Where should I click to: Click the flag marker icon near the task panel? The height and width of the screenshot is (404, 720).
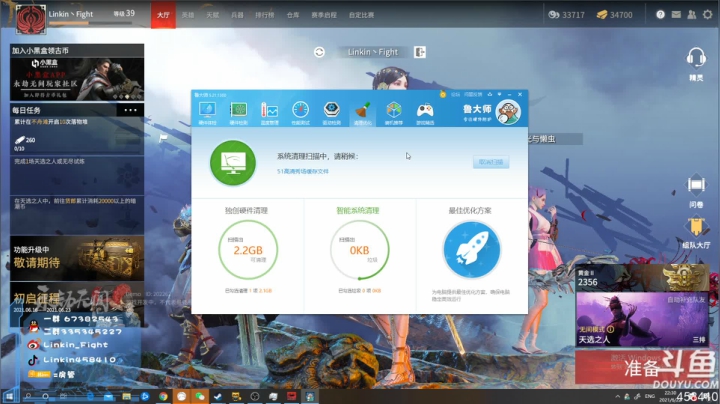163,138
